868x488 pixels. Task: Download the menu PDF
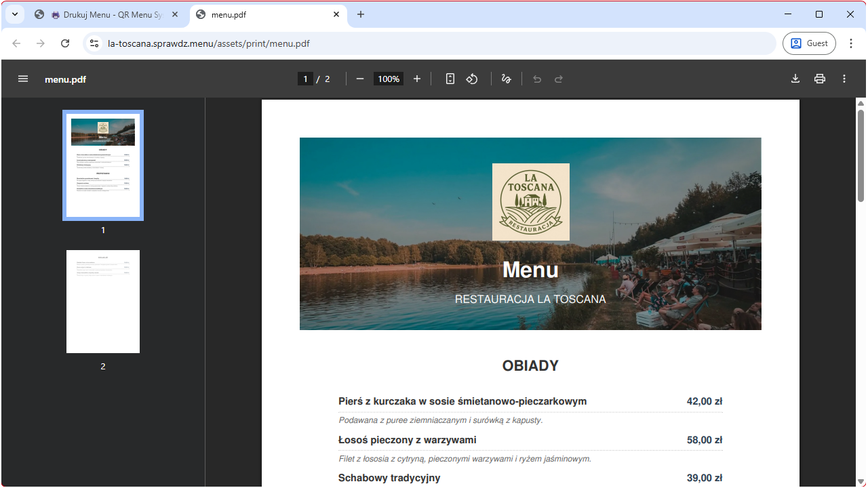coord(795,79)
